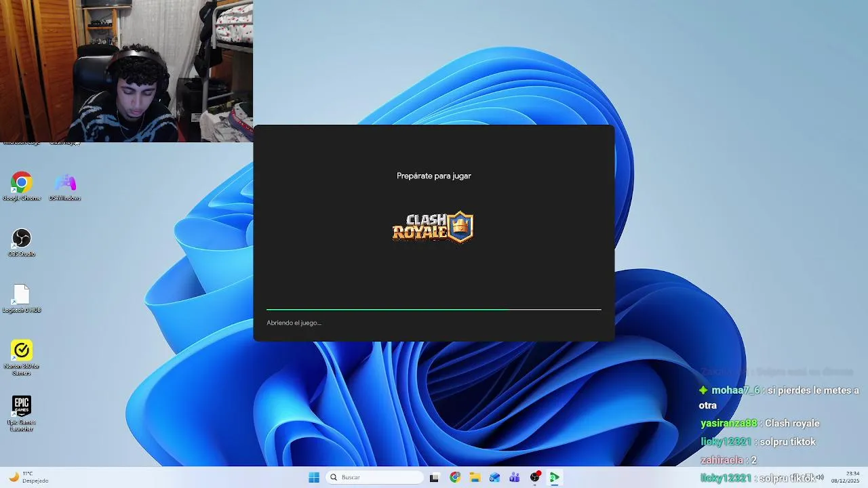Viewport: 868px width, 488px height.
Task: Click chat message from yasiranza88
Action: 759,423
